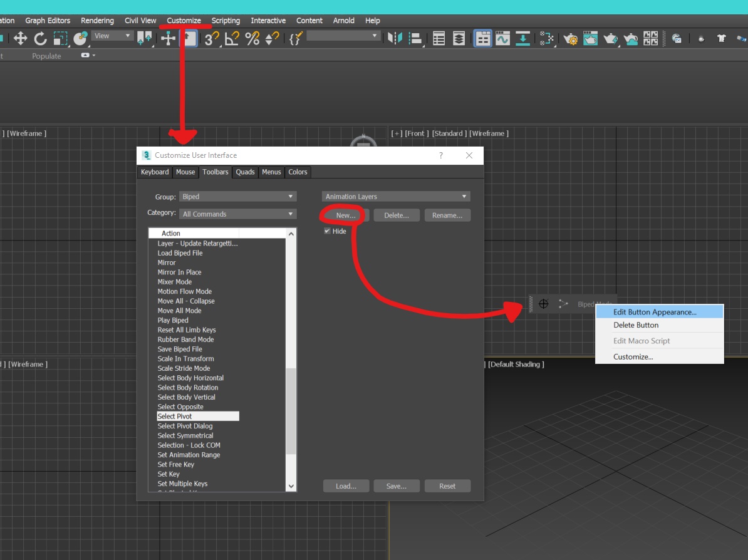
Task: Open the Rendering menu
Action: click(x=97, y=20)
